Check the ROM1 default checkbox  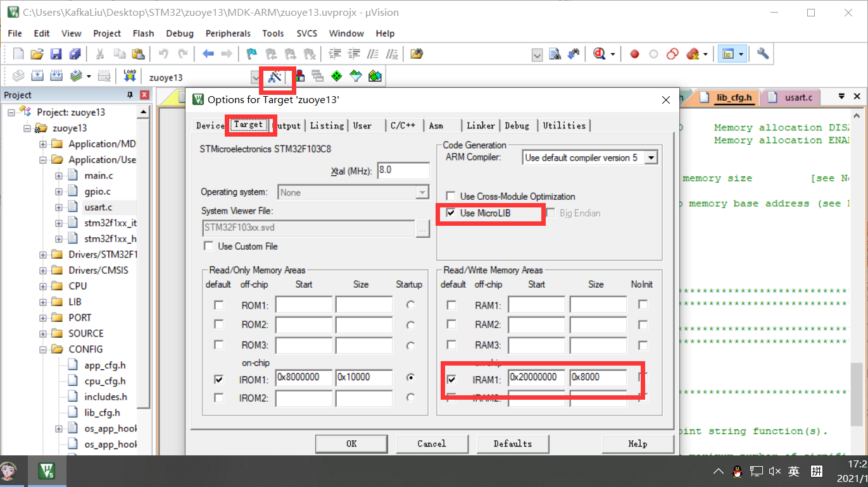click(x=219, y=305)
